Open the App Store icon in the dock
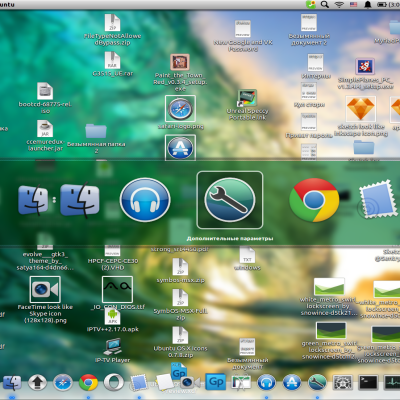 click(292, 383)
